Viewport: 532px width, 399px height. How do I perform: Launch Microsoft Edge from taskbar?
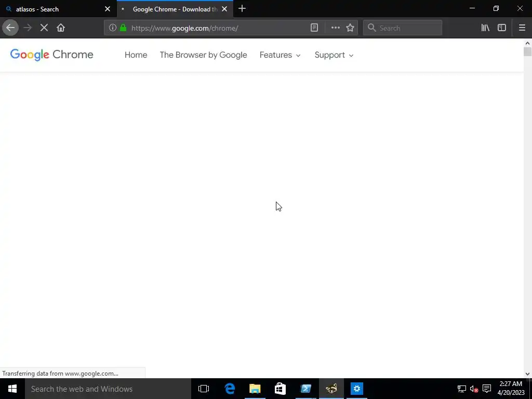point(230,389)
